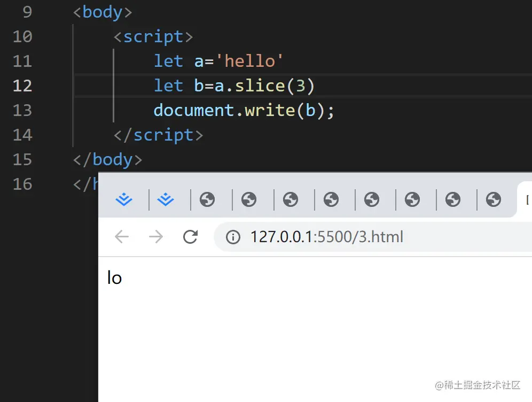532x402 pixels.
Task: Click the closing </script> tag
Action: [158, 135]
